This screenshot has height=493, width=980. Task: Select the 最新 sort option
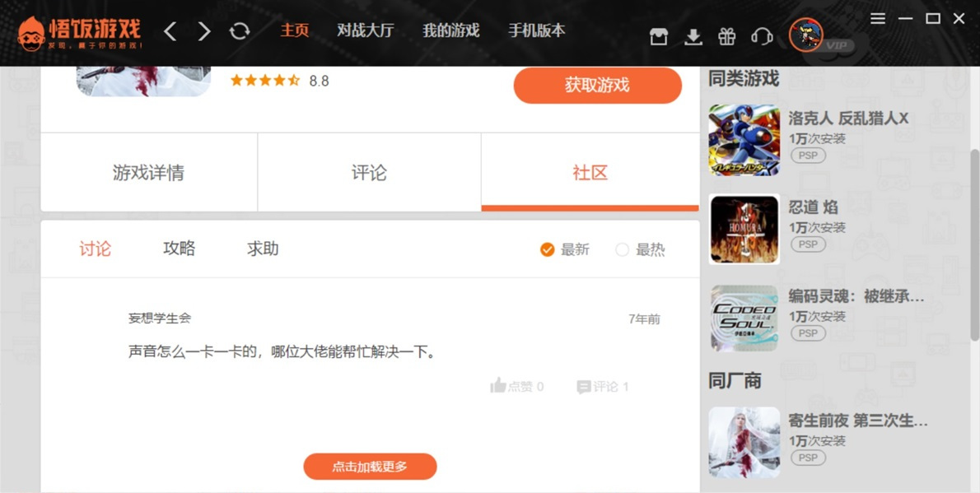pyautogui.click(x=548, y=249)
